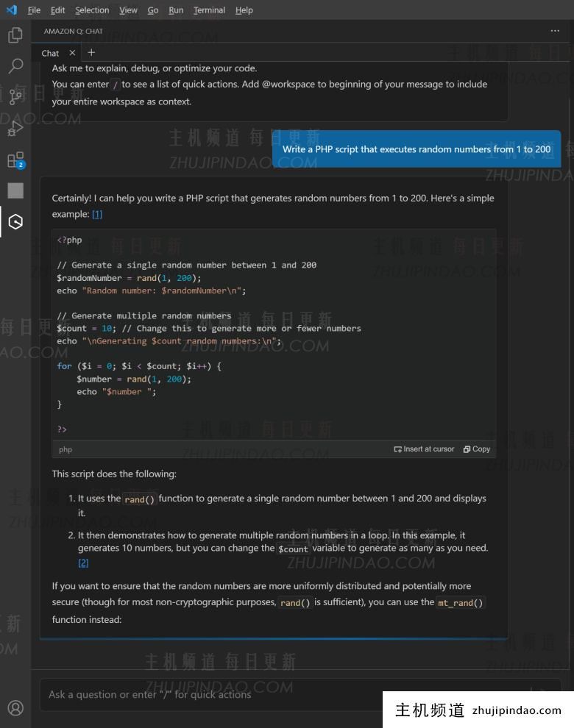Add a new chat tab with plus icon
This screenshot has width=574, height=728.
91,52
